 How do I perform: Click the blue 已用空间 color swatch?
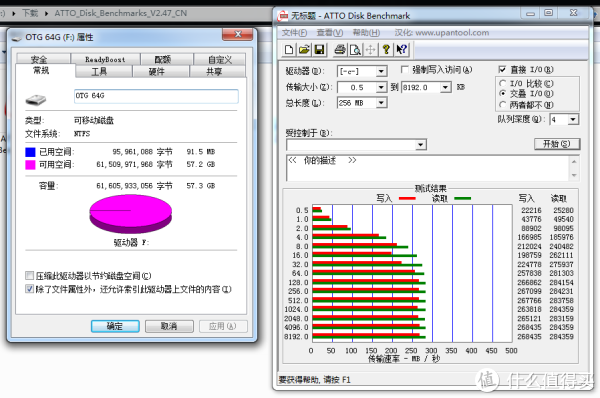[x=30, y=152]
